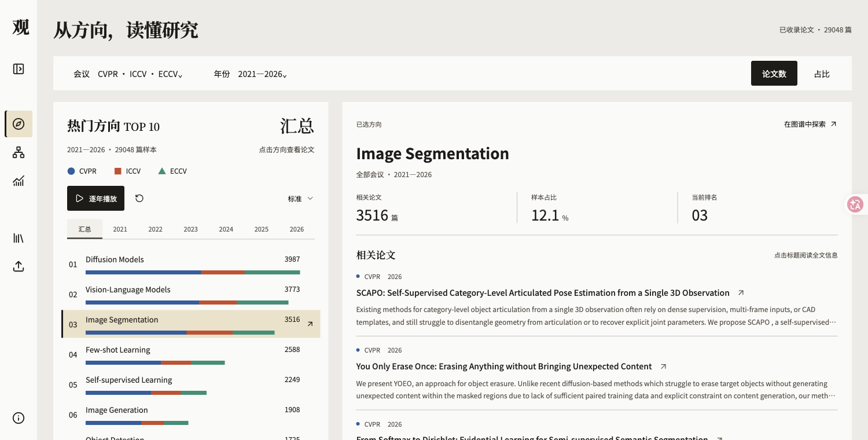Open the 标准 speed dropdown
Screen dimensions: 868x440
point(300,199)
